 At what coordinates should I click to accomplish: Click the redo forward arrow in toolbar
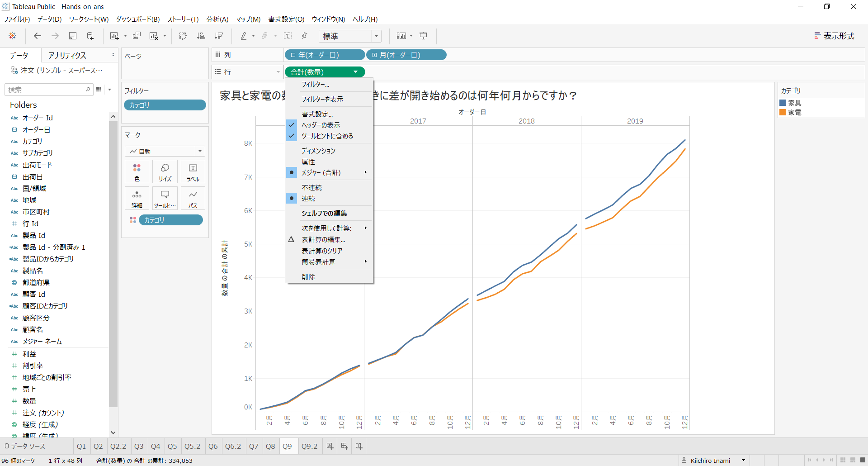55,36
